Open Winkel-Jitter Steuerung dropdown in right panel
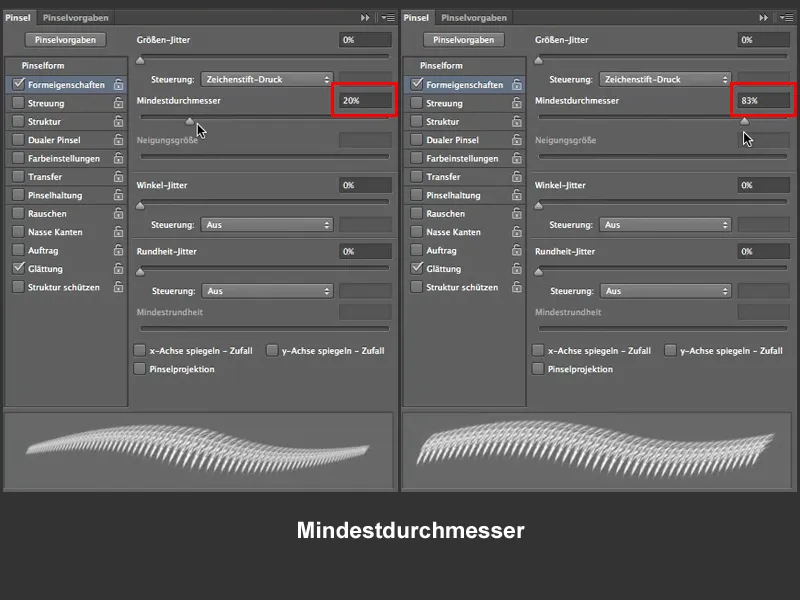800x600 pixels. (x=666, y=224)
